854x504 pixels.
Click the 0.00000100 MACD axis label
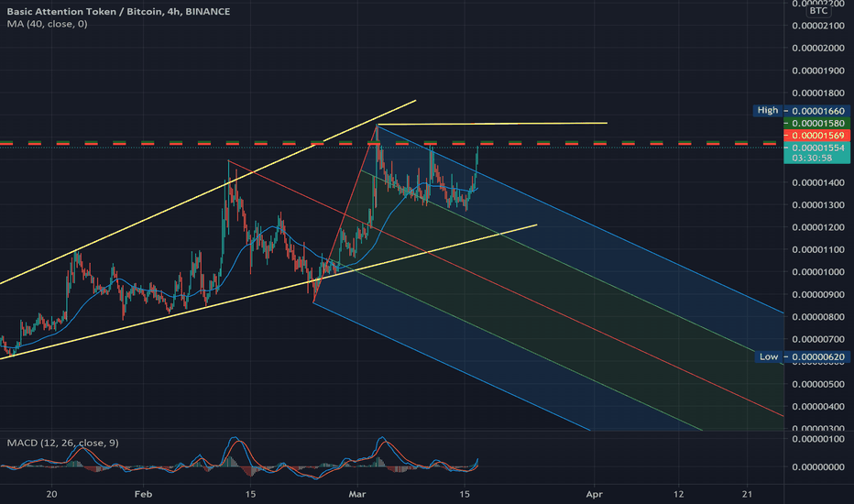[x=818, y=439]
